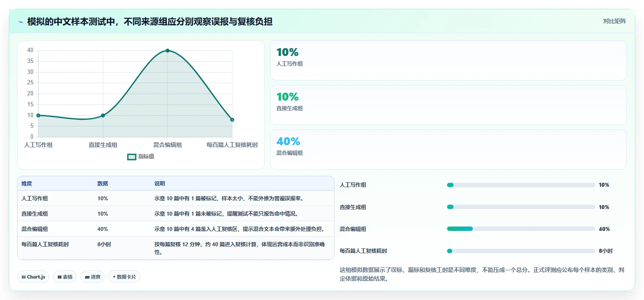
Task: Click the footnote paragraph about 模拟数据
Action: click(x=483, y=274)
